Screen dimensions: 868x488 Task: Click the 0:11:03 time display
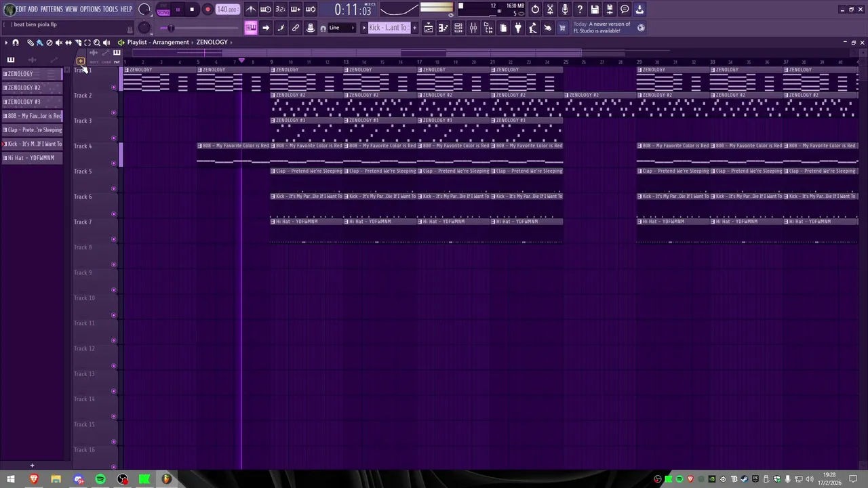coord(353,10)
